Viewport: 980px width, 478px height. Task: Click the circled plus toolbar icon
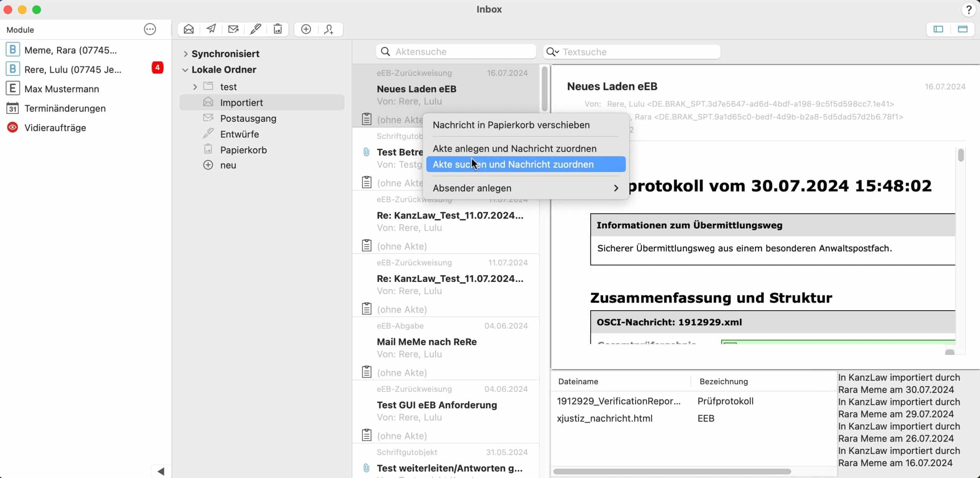click(306, 29)
